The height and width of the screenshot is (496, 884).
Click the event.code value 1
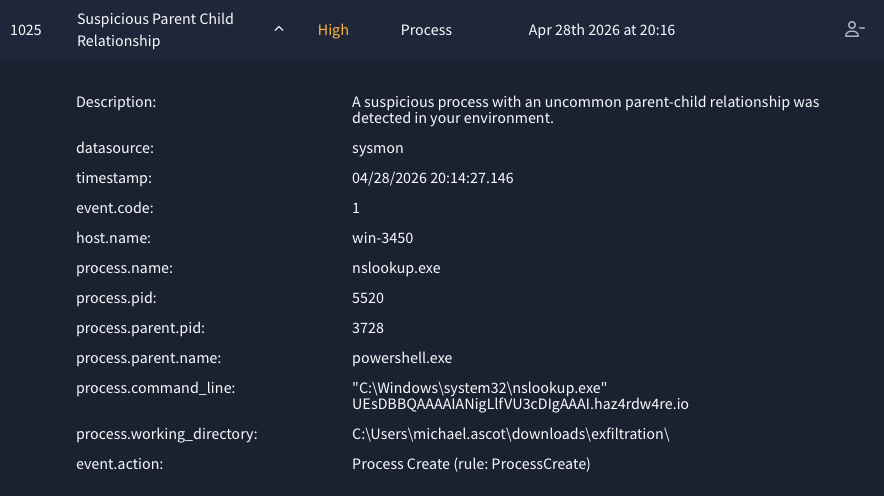356,208
